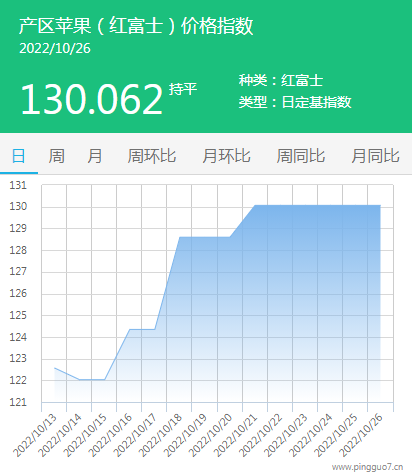Open the 周同比 tab
The width and height of the screenshot is (412, 476).
click(301, 156)
